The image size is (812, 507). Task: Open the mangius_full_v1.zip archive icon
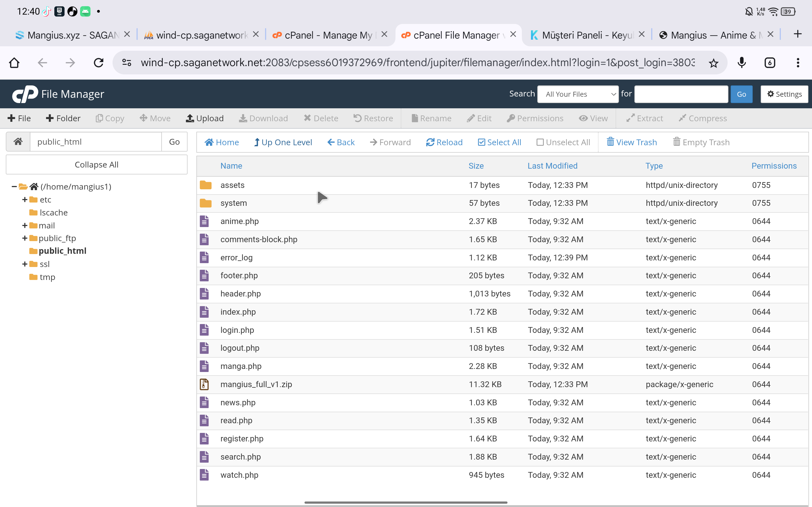click(204, 384)
